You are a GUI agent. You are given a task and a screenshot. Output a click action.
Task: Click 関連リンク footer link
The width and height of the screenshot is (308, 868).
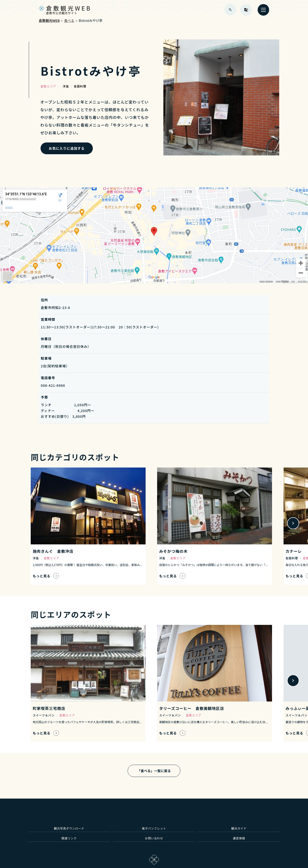click(x=69, y=838)
